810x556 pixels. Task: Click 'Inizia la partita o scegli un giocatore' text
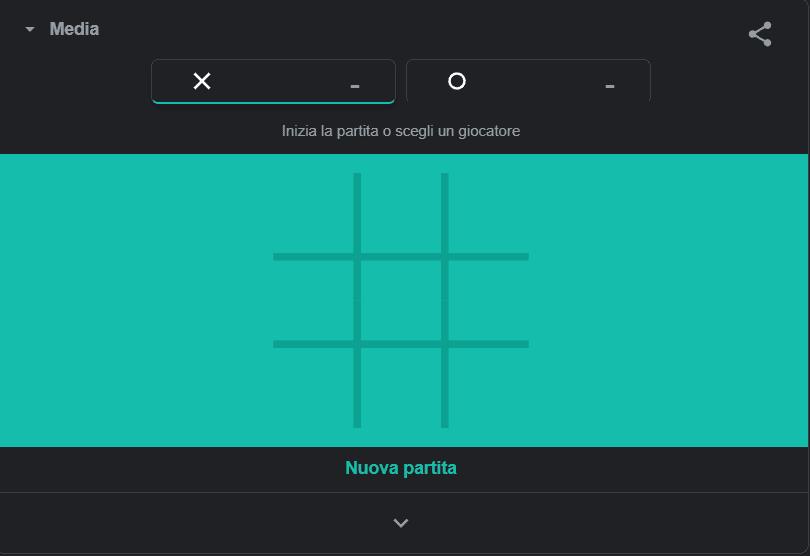[401, 131]
